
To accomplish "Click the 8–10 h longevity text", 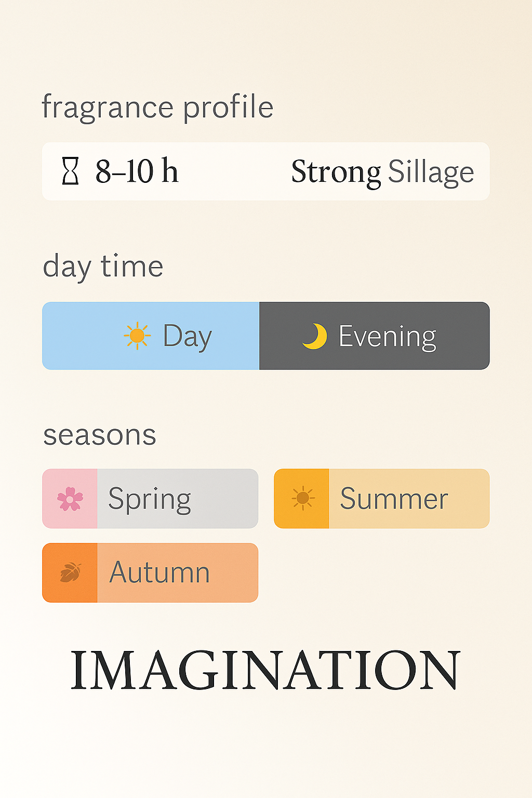I will (137, 171).
